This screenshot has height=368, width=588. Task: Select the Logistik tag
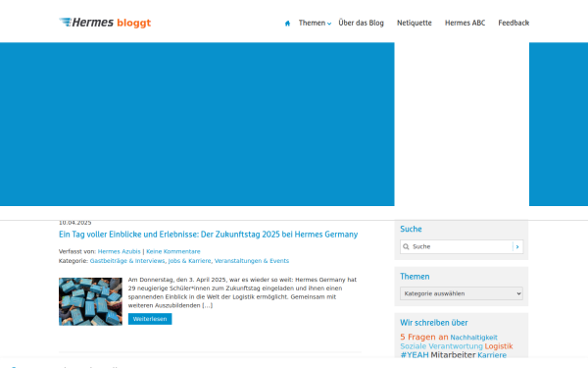(499, 346)
